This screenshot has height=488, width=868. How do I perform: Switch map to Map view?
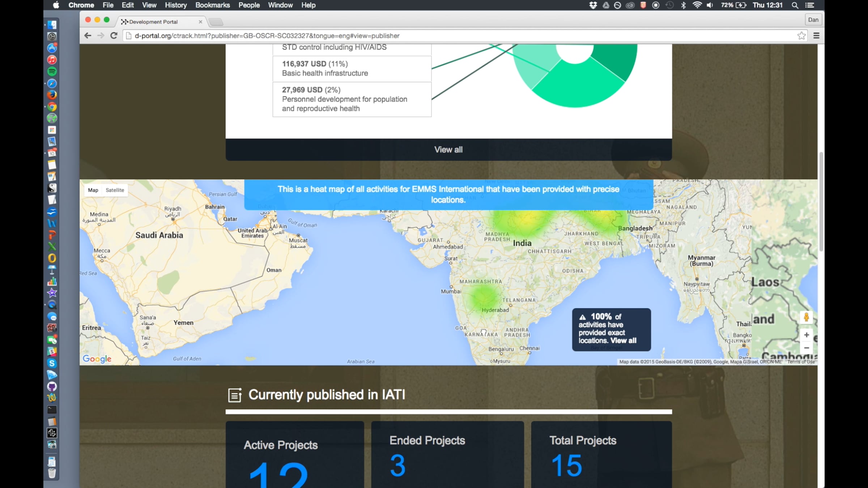[93, 190]
